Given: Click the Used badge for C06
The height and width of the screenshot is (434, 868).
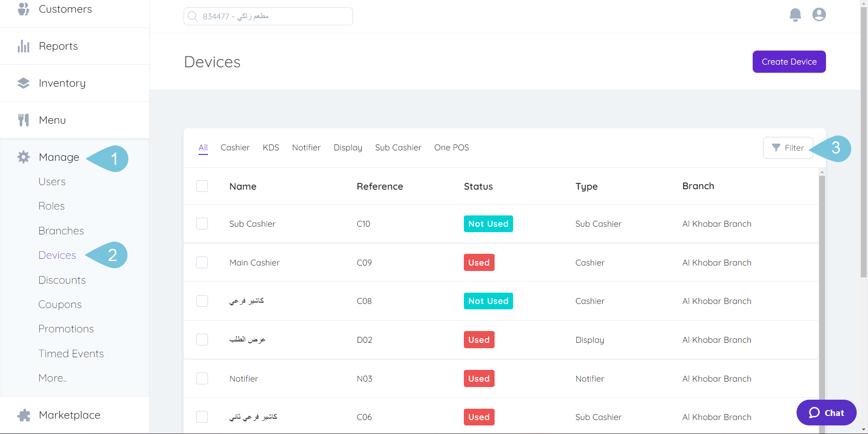Looking at the screenshot, I should pyautogui.click(x=479, y=417).
